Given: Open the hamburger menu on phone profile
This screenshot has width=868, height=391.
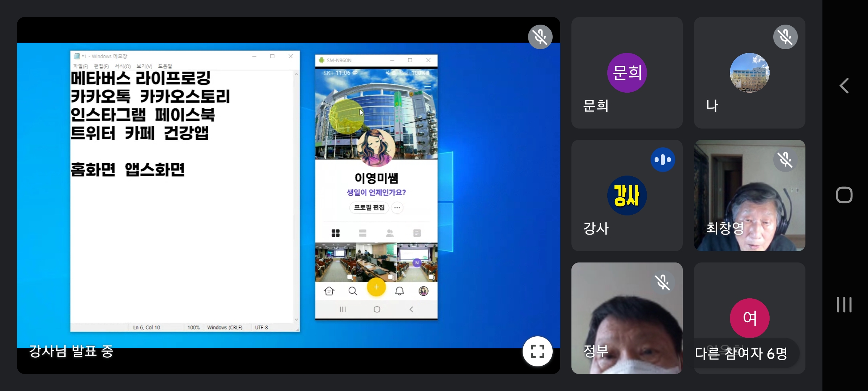Looking at the screenshot, I should point(427,86).
